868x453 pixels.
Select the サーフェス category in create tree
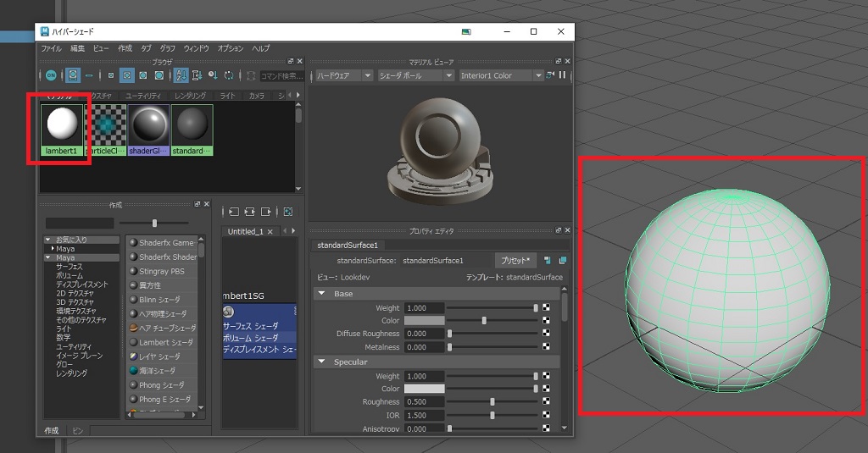70,267
